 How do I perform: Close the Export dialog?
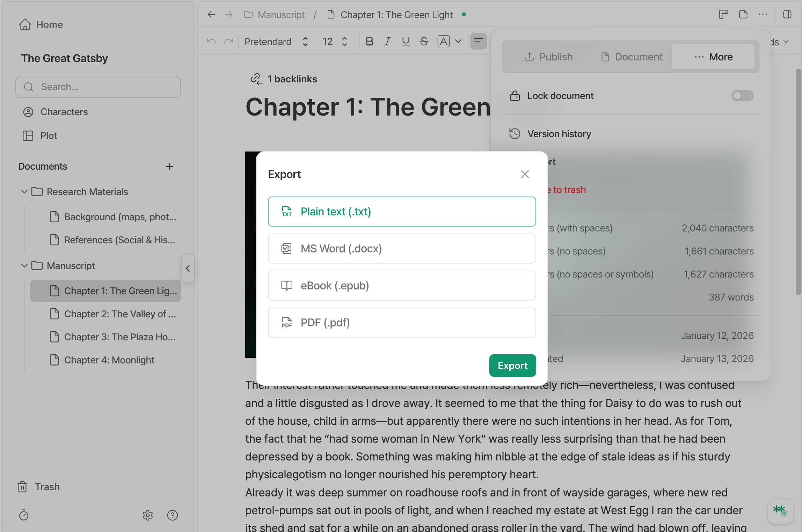525,174
